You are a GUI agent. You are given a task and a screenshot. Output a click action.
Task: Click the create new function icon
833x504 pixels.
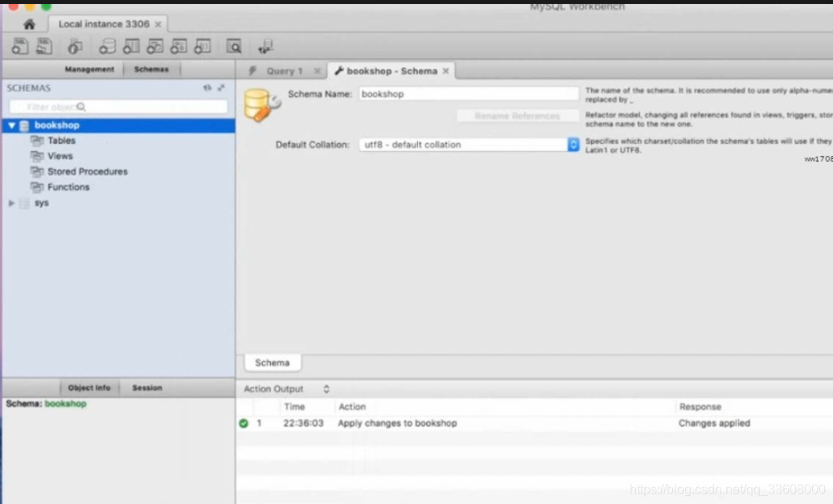(203, 47)
